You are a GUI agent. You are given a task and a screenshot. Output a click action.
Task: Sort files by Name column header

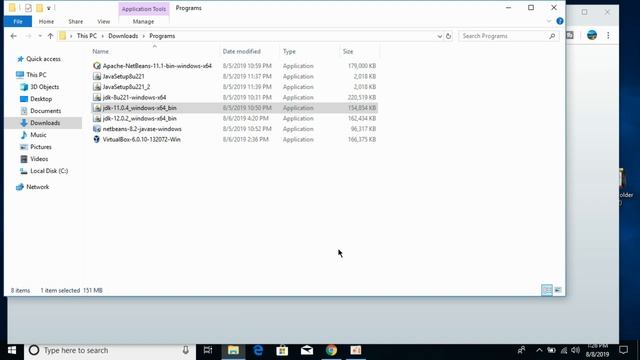100,51
